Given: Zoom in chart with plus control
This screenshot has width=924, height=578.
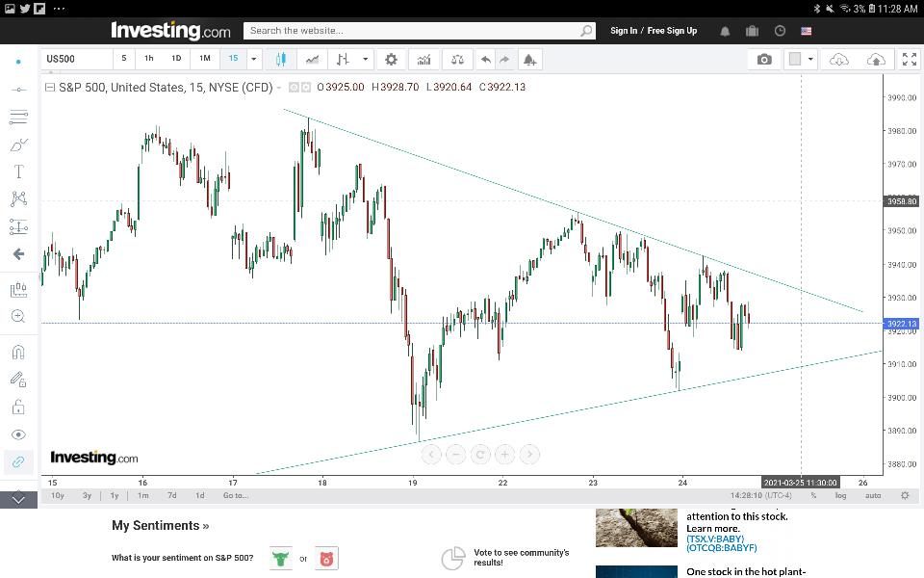Looking at the screenshot, I should [x=504, y=454].
